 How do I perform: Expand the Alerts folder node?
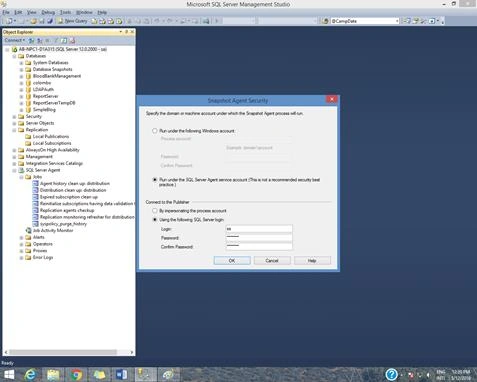tap(21, 237)
